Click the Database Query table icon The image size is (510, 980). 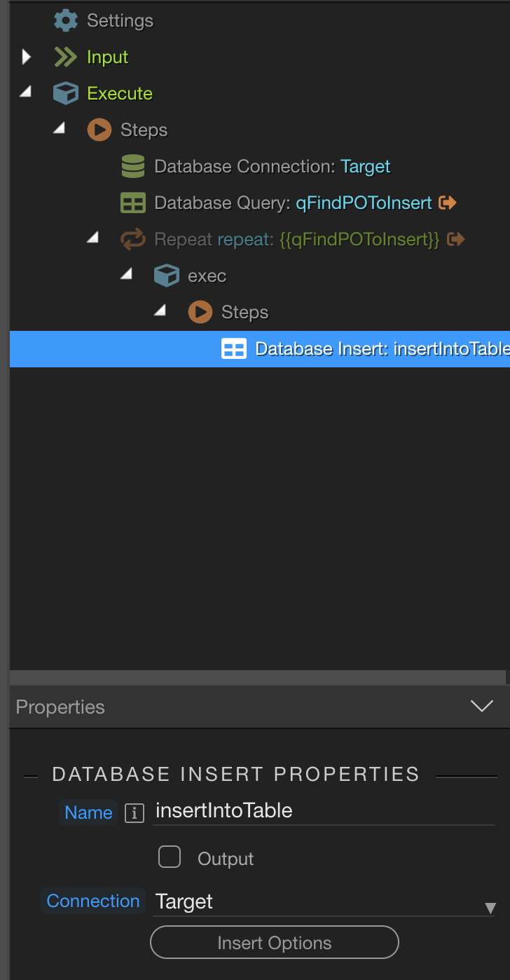[x=133, y=203]
